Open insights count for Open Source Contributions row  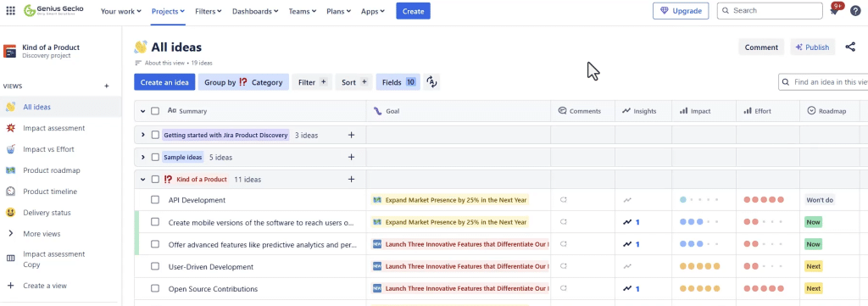(x=631, y=288)
